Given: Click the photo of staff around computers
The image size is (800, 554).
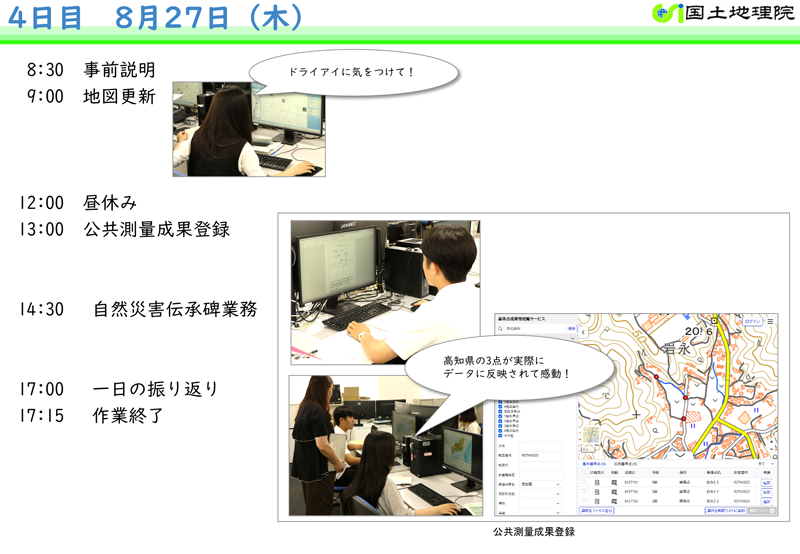Looking at the screenshot, I should coord(386,446).
